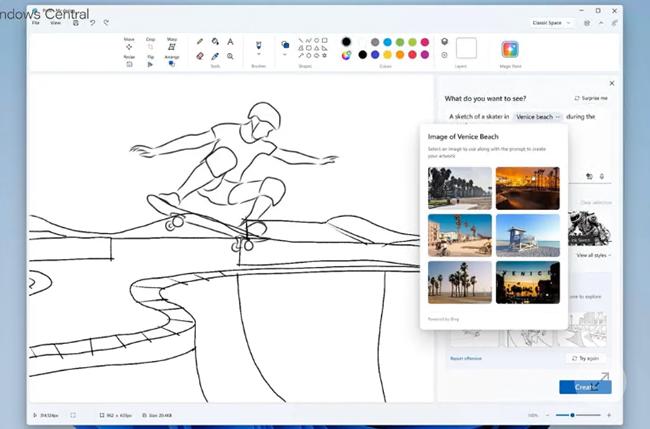
Task: Click the zoom slider handle
Action: click(x=572, y=414)
